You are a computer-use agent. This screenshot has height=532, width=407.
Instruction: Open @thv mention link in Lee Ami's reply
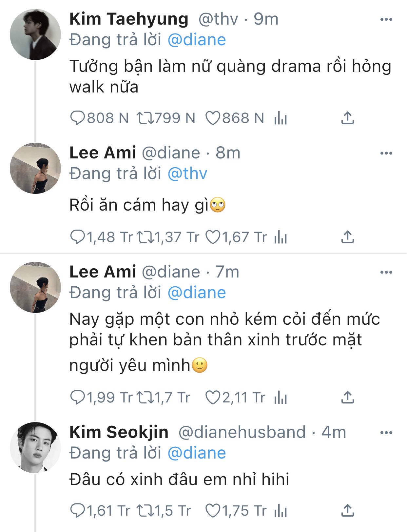pos(187,174)
